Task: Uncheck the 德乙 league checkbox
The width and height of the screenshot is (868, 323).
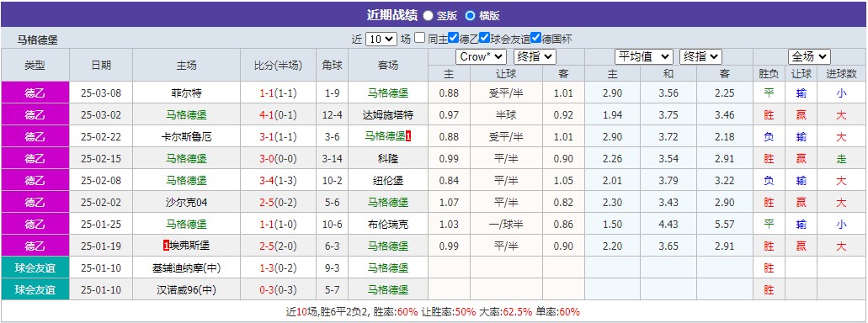Action: [454, 38]
